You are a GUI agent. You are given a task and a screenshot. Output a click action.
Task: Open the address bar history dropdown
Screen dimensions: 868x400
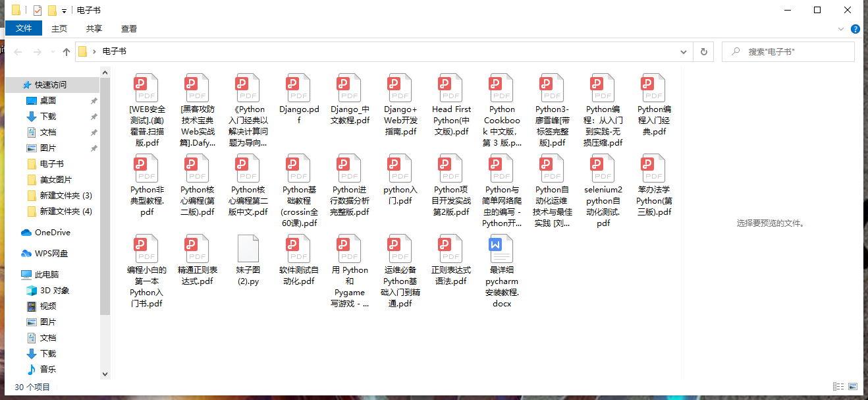685,51
